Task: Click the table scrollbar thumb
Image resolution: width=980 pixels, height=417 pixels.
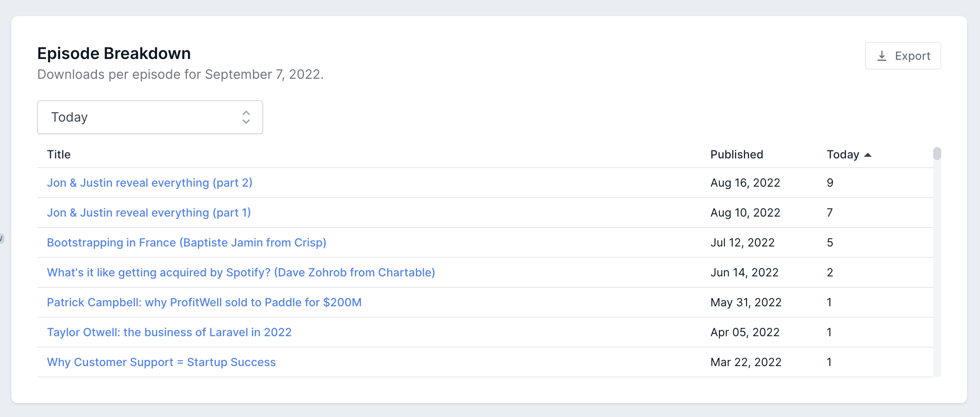Action: pyautogui.click(x=937, y=154)
